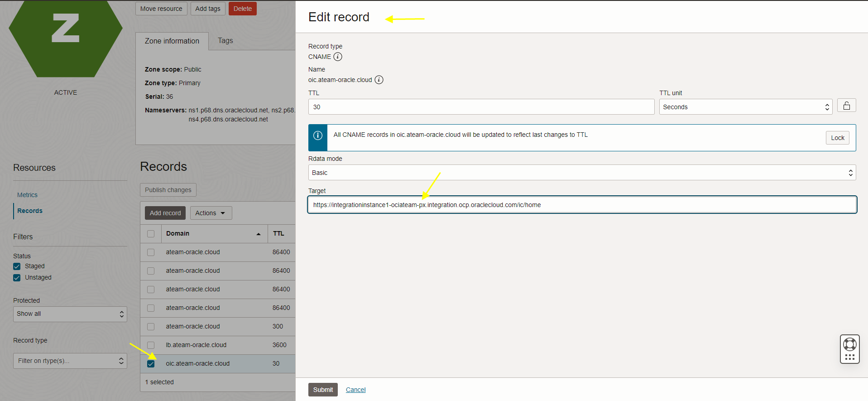This screenshot has width=868, height=401.
Task: Open the TTL unit Seconds dropdown
Action: 745,107
